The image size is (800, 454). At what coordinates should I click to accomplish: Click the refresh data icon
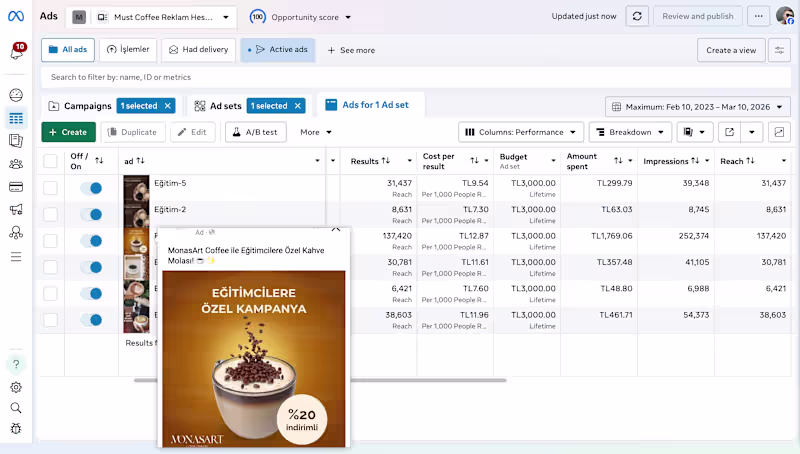tap(637, 16)
